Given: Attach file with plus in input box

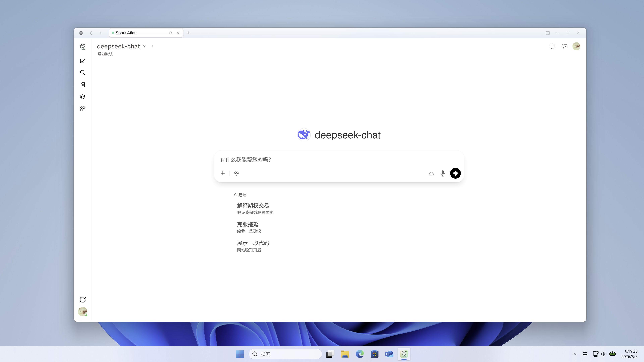Looking at the screenshot, I should click(223, 173).
